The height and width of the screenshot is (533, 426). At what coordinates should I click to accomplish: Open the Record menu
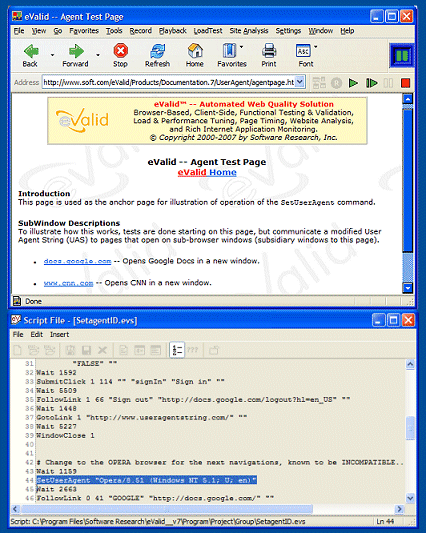(x=140, y=31)
